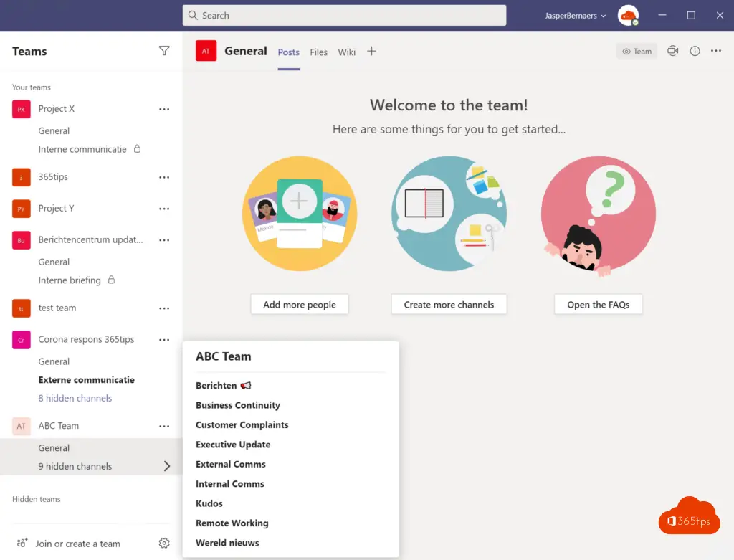Click Join or create a team
The image size is (734, 560).
pyautogui.click(x=77, y=544)
